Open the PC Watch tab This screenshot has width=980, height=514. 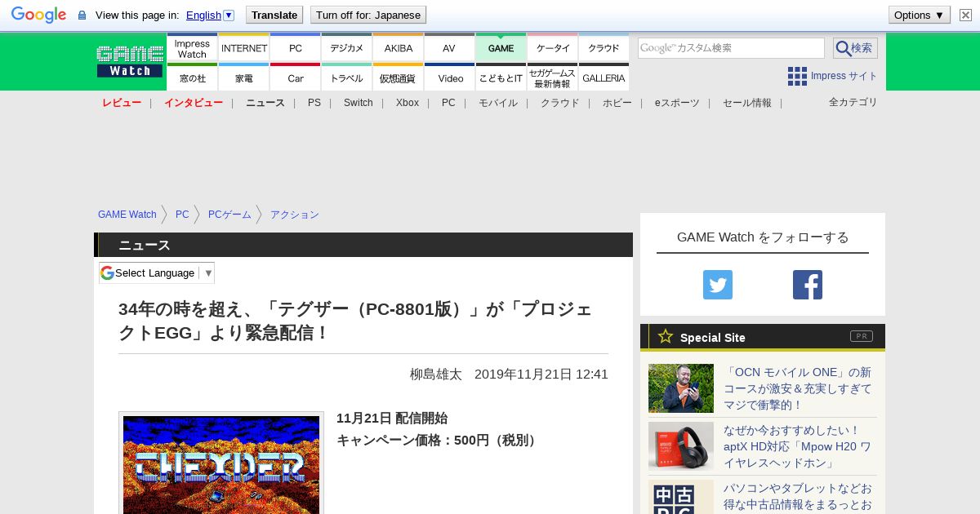tap(296, 47)
